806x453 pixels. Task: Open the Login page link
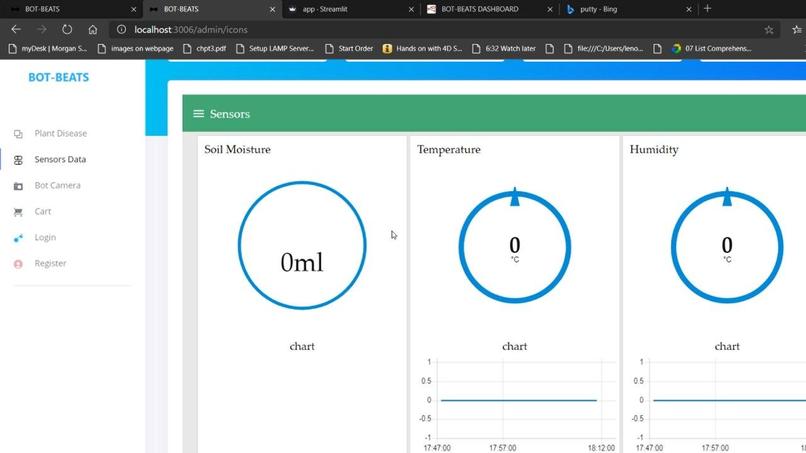coord(45,237)
